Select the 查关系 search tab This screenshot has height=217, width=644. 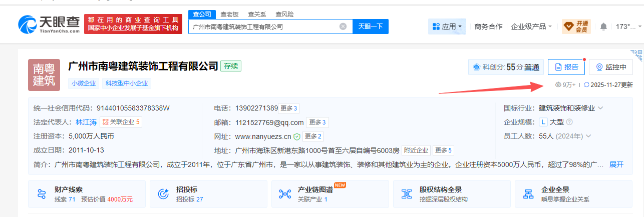257,14
